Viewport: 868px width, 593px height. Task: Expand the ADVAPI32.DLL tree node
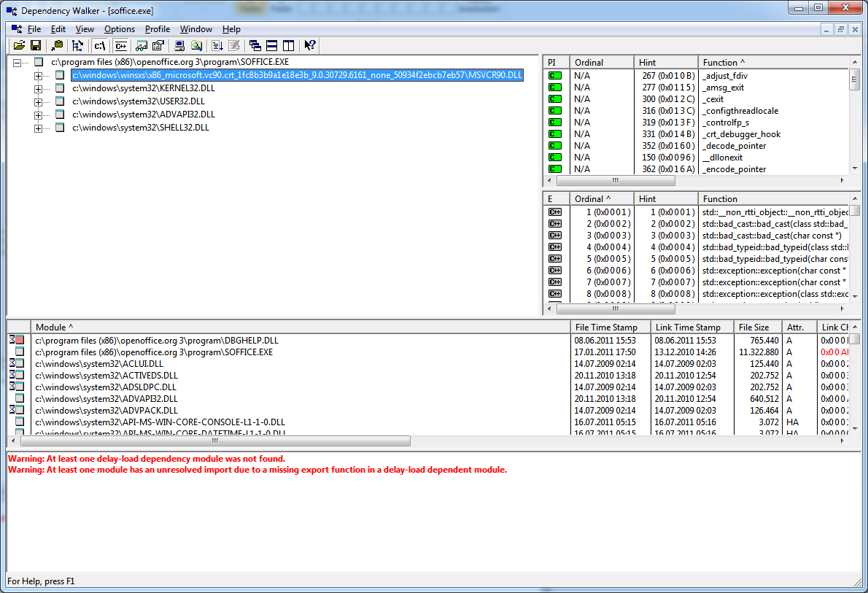[38, 116]
